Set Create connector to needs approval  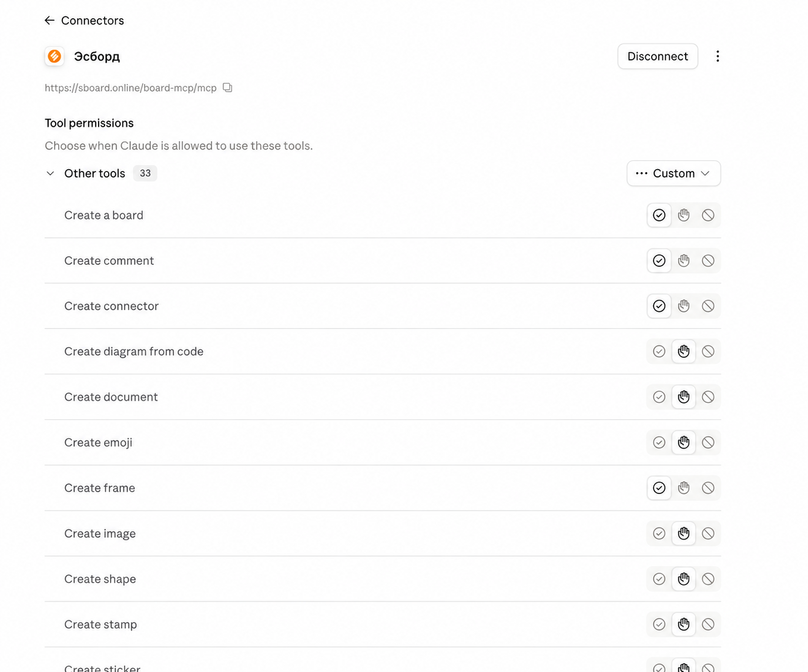683,306
